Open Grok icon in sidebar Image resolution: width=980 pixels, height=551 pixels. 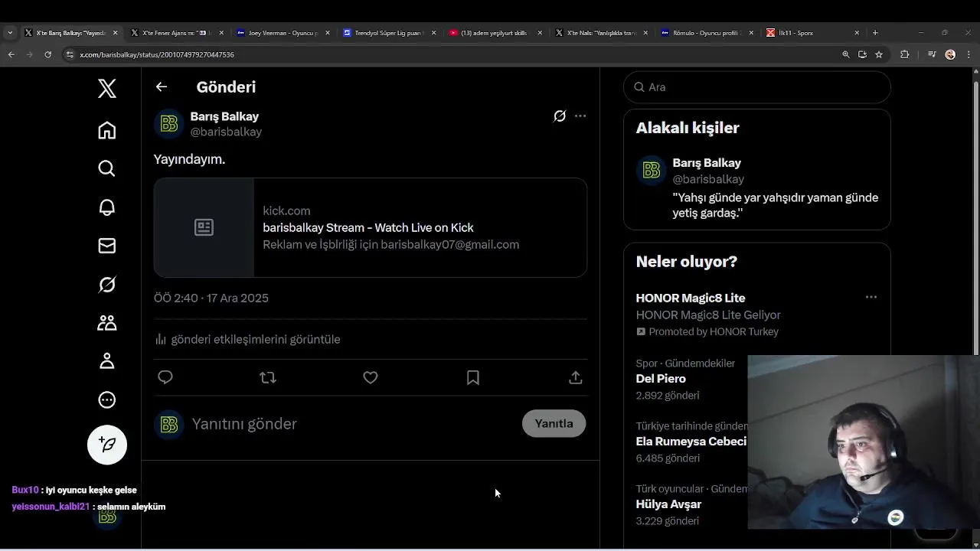(107, 285)
